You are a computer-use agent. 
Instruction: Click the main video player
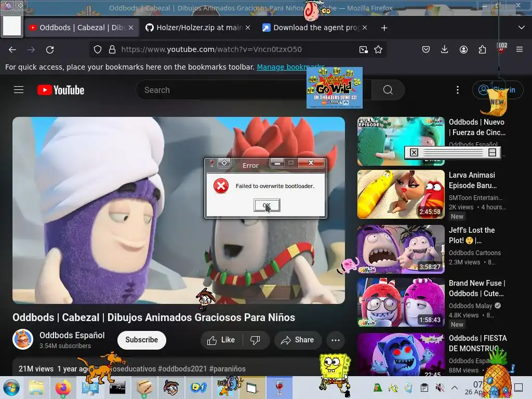[x=179, y=210]
